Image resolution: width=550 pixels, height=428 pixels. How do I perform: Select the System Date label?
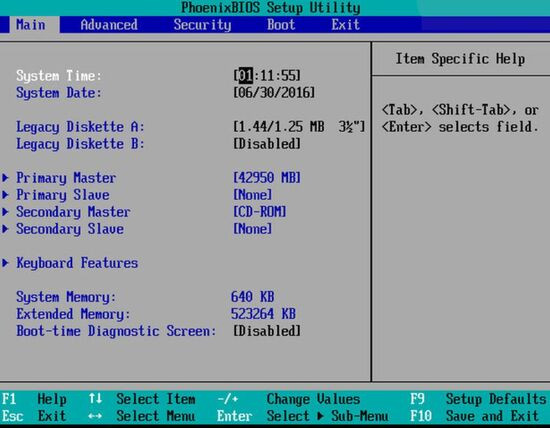click(59, 93)
